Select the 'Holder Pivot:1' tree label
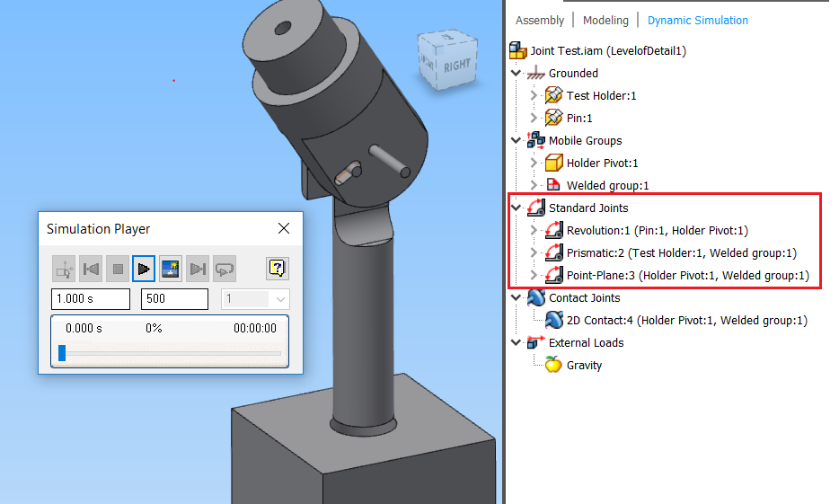 click(603, 164)
